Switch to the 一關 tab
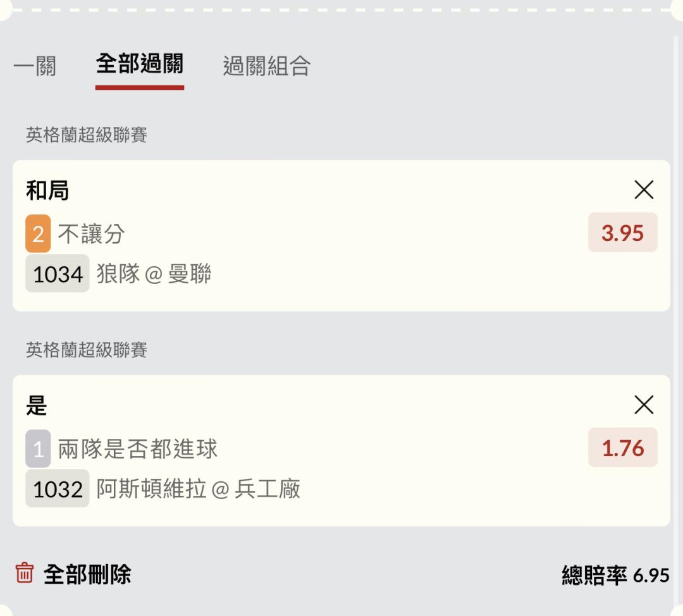 [x=35, y=66]
